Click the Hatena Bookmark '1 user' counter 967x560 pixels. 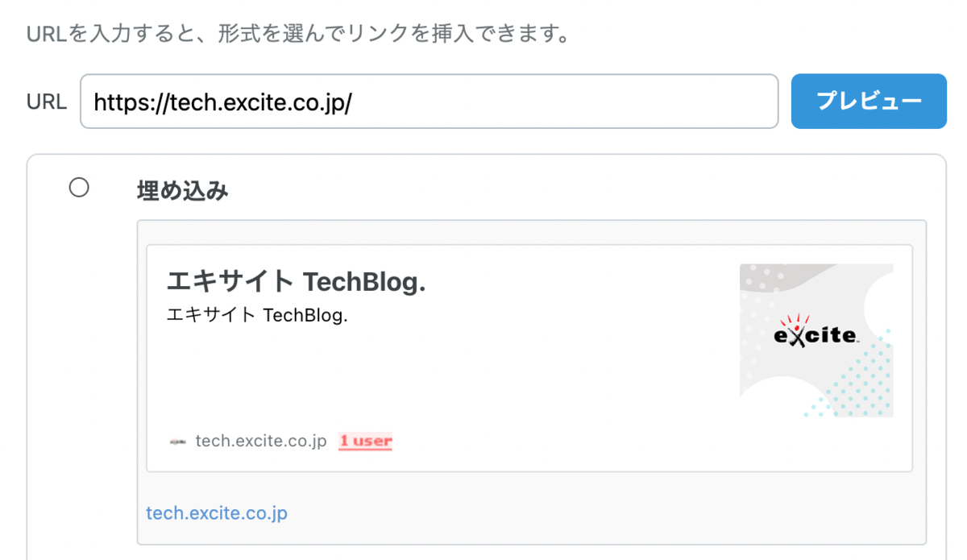(x=365, y=441)
